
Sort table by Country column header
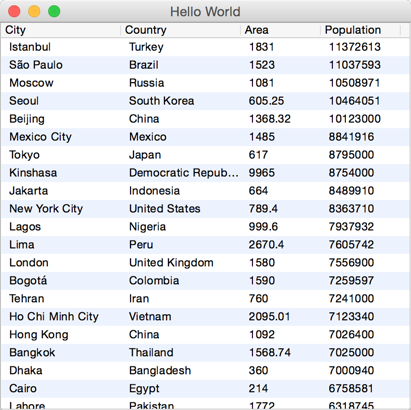click(x=180, y=30)
